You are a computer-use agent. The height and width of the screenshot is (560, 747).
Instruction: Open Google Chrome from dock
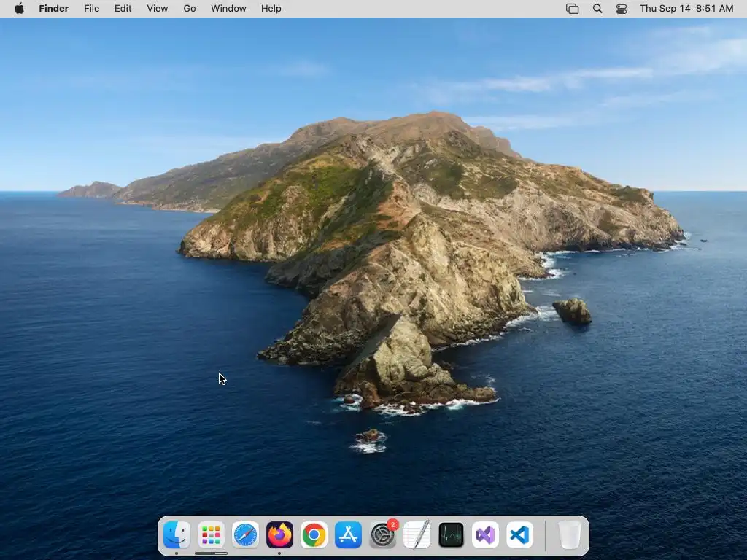pos(314,535)
